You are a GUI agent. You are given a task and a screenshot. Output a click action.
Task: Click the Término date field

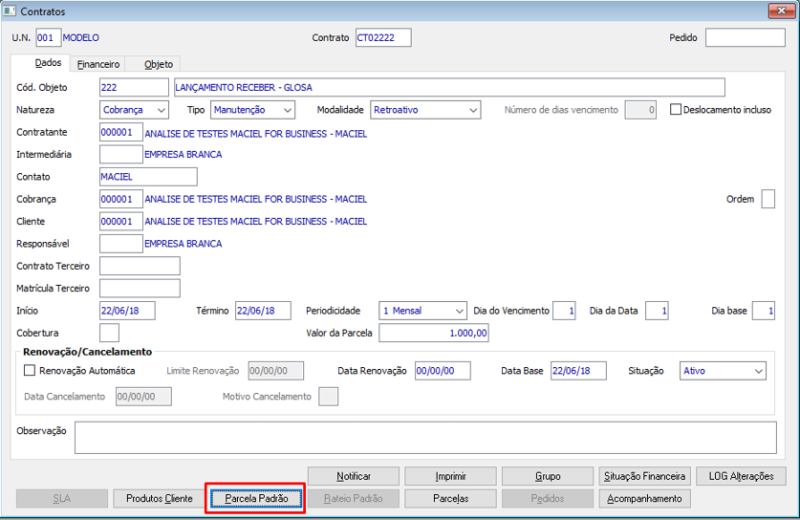point(263,311)
